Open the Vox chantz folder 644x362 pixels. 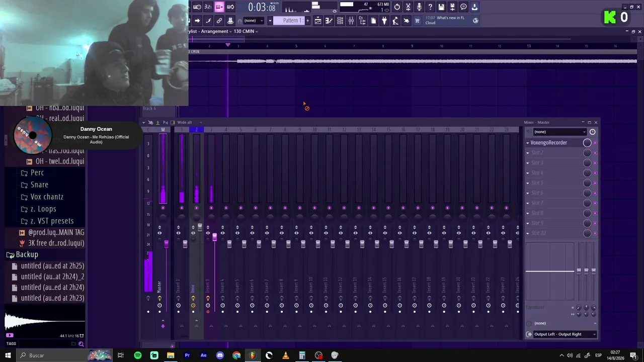click(x=42, y=197)
